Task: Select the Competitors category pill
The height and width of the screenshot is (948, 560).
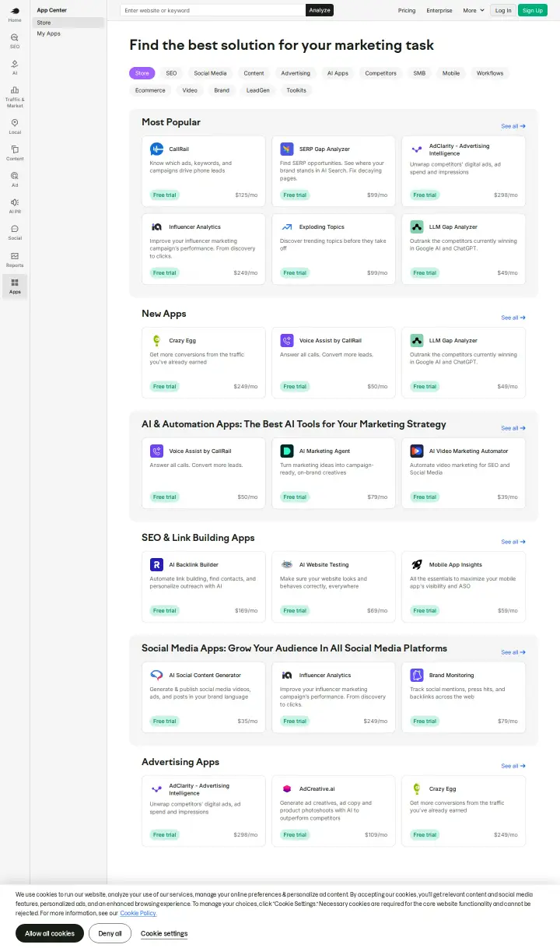Action: (381, 73)
